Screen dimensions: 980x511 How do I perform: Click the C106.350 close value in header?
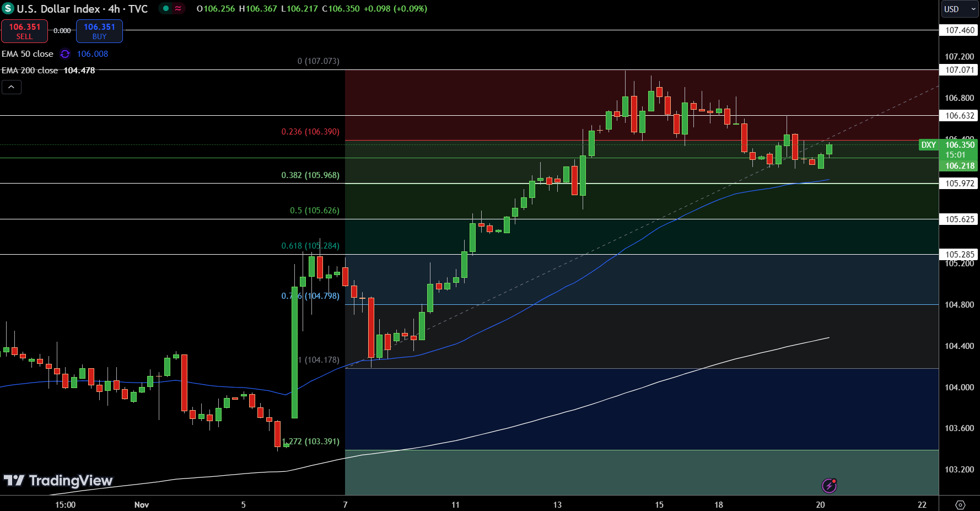point(341,9)
